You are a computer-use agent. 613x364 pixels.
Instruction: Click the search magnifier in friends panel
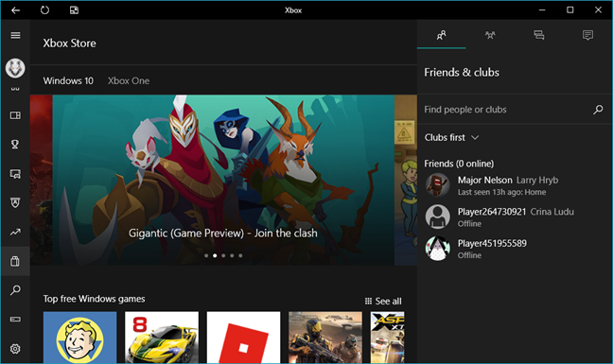pyautogui.click(x=598, y=110)
